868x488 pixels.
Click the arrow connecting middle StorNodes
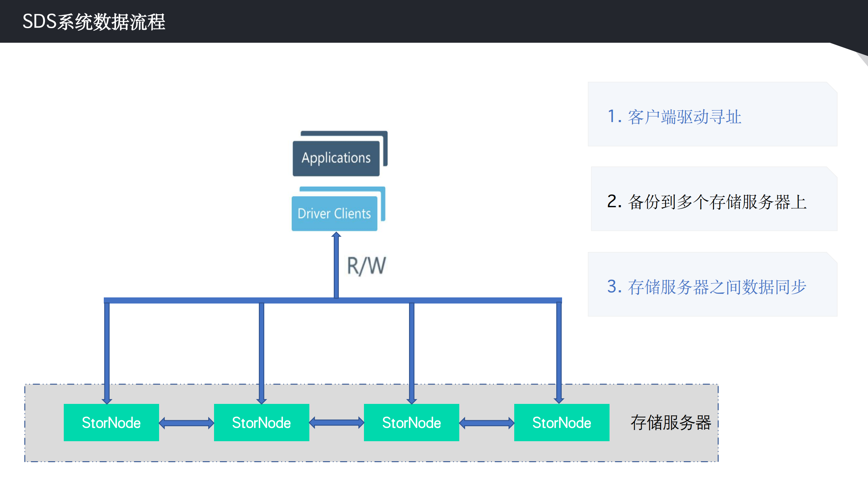(x=336, y=423)
